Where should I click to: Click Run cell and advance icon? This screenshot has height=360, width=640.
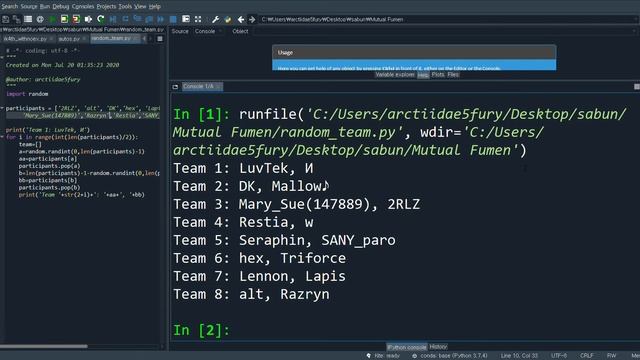pos(76,19)
